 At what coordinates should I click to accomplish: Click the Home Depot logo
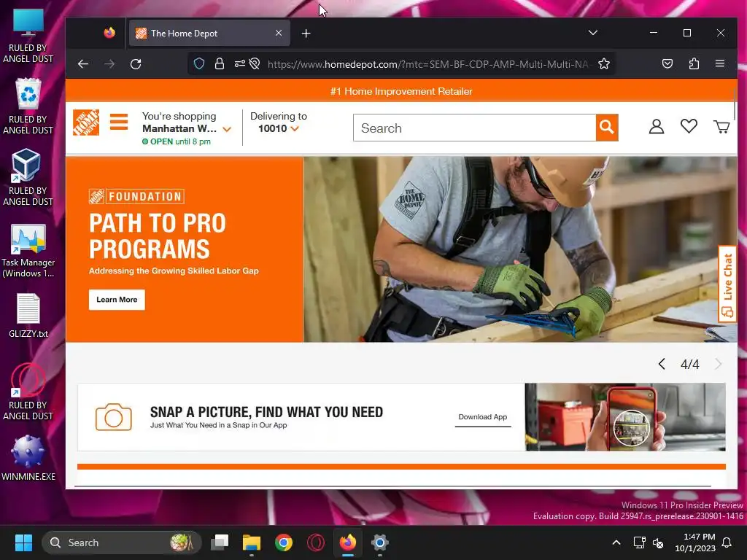[x=86, y=122]
